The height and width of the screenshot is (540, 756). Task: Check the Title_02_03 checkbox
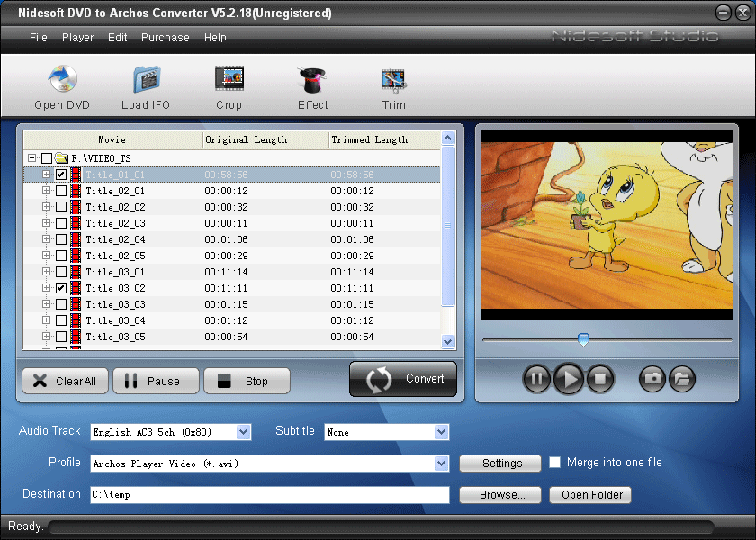pos(61,223)
